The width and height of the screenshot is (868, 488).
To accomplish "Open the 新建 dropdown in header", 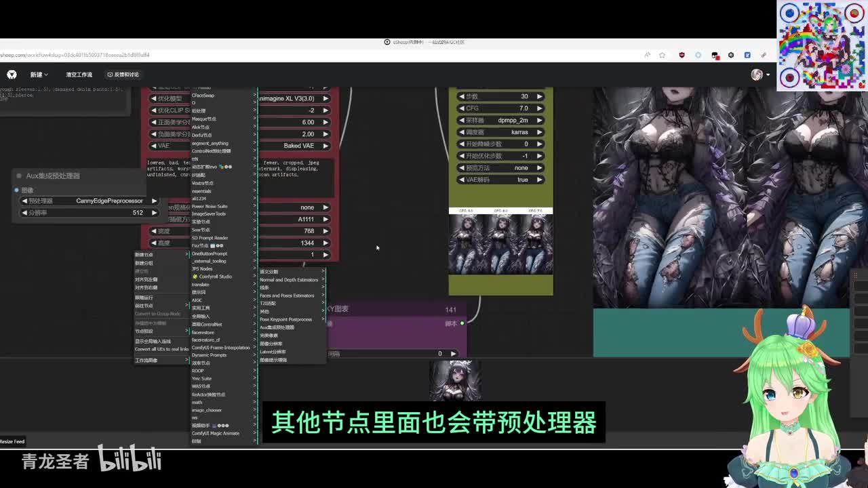I will pyautogui.click(x=39, y=75).
